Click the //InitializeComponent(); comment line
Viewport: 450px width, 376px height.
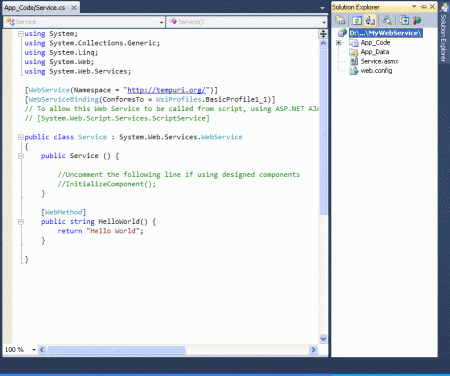point(107,184)
